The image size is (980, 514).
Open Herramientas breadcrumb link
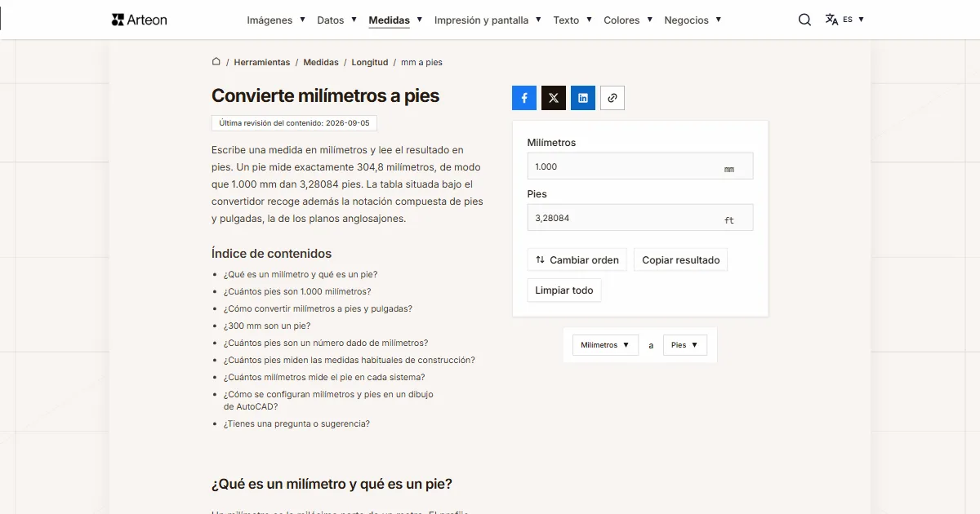tap(262, 62)
